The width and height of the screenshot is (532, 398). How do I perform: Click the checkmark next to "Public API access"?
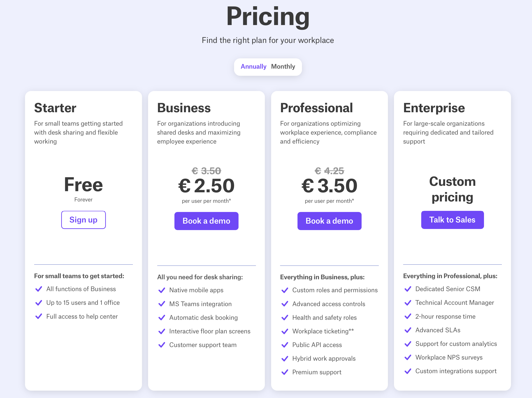(285, 345)
